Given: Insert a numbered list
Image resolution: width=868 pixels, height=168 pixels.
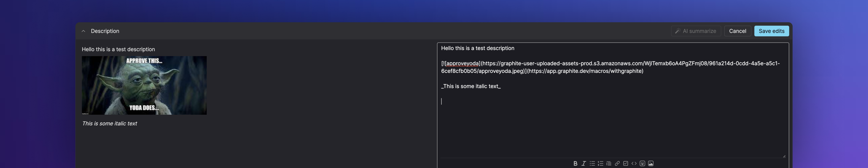Looking at the screenshot, I should (600, 163).
